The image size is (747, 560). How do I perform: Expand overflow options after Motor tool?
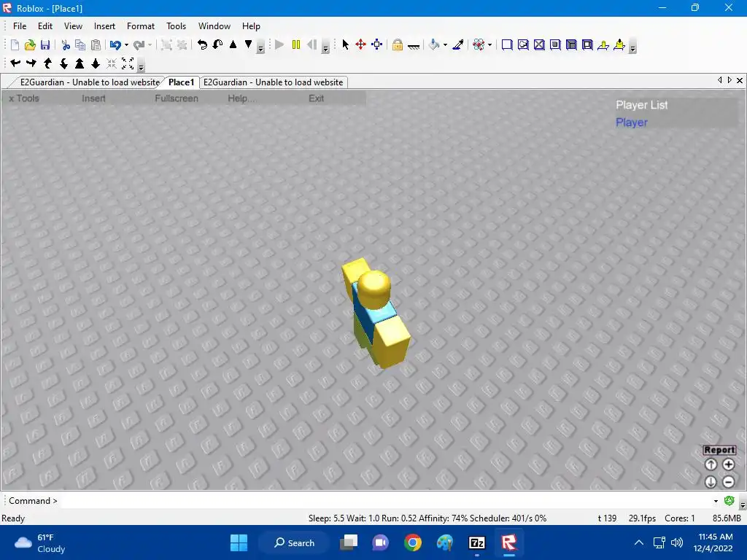(x=632, y=47)
